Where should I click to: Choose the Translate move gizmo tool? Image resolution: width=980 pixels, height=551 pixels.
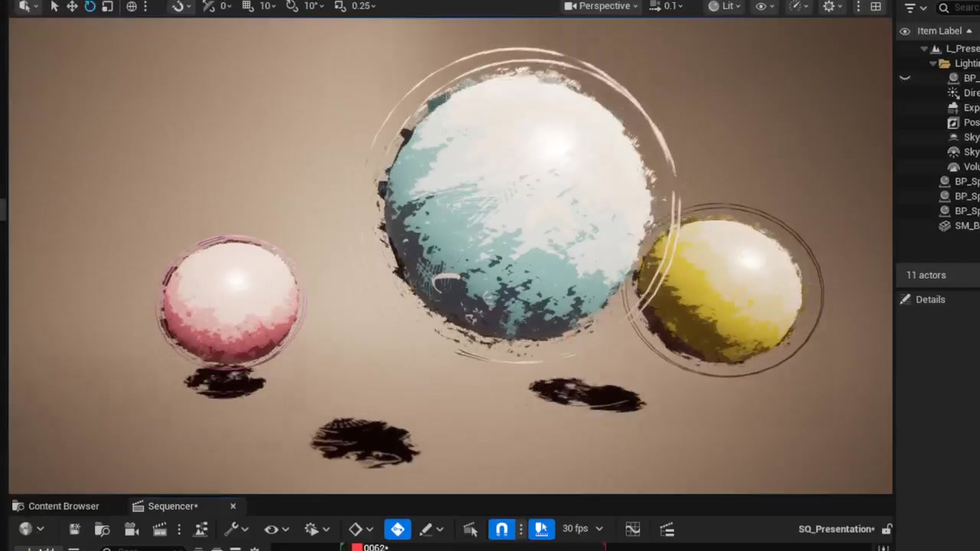click(72, 6)
